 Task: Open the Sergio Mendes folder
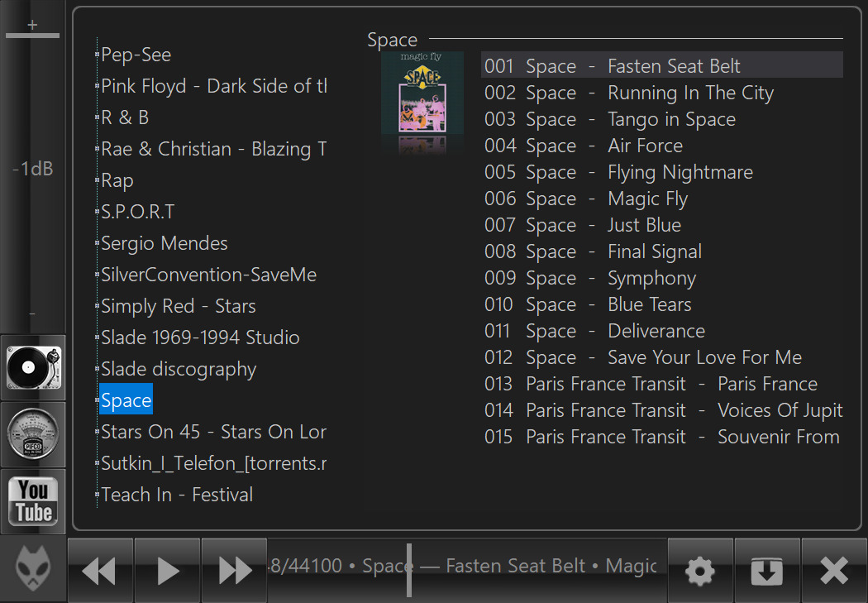[164, 243]
